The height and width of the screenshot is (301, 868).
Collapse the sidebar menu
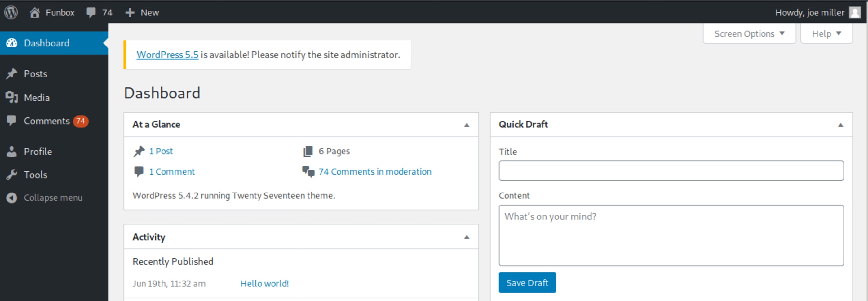coord(53,197)
